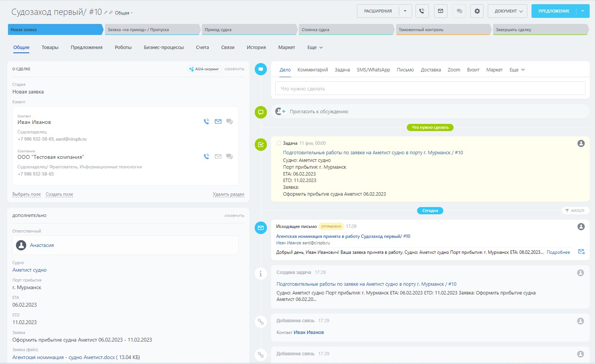Screen dimensions: 595x364
Task: Switch to the Товары tab
Action: [x=50, y=47]
